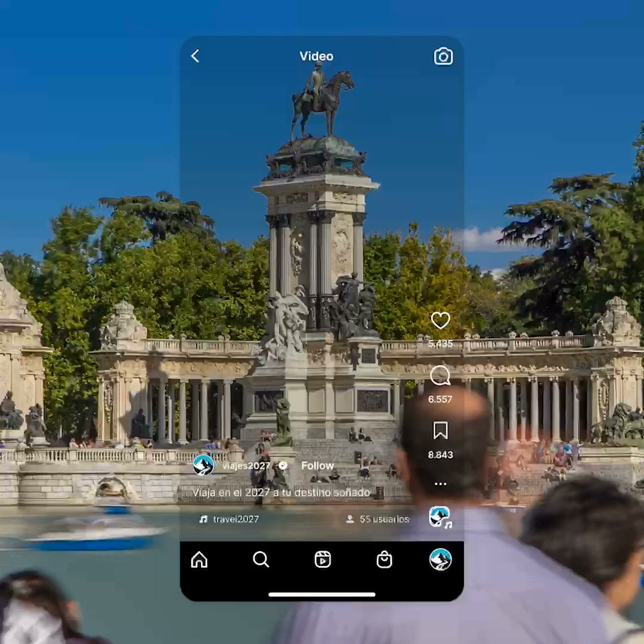Open the profile avatar in bottom bar
The height and width of the screenshot is (644, 644).
(440, 559)
